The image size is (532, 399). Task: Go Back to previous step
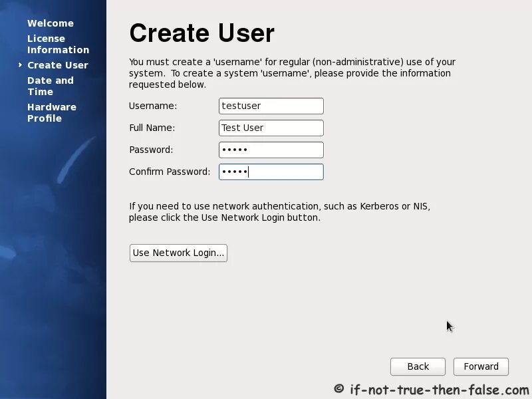418,366
